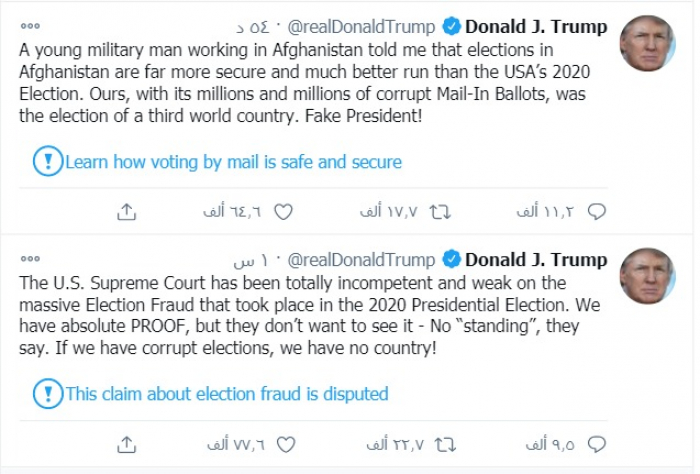Reply to the Supreme Court tweet
This screenshot has width=700, height=474.
597,442
